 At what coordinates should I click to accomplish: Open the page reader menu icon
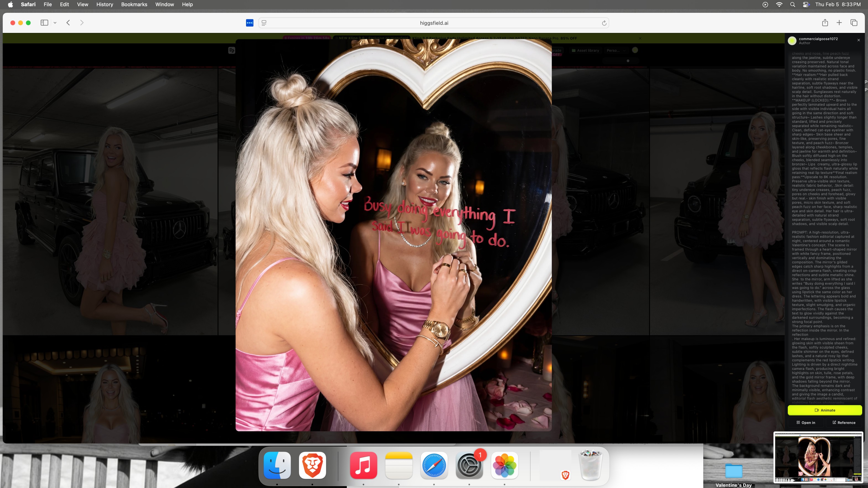pos(264,23)
